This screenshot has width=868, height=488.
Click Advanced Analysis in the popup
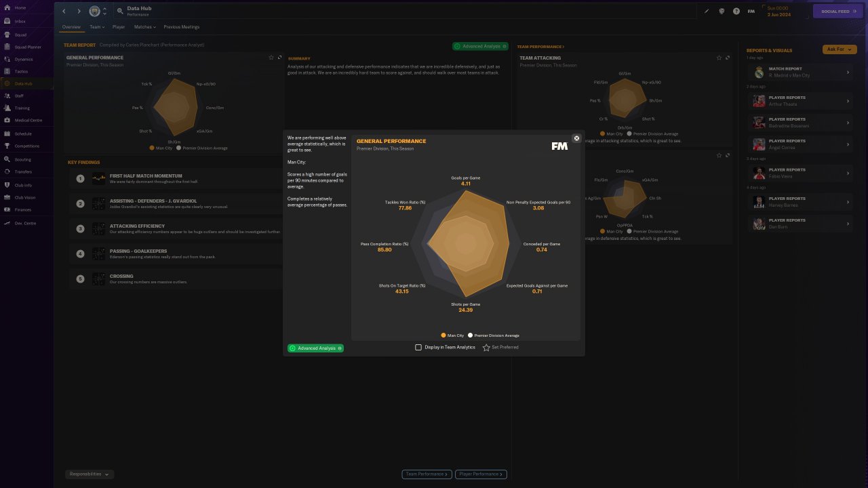315,348
